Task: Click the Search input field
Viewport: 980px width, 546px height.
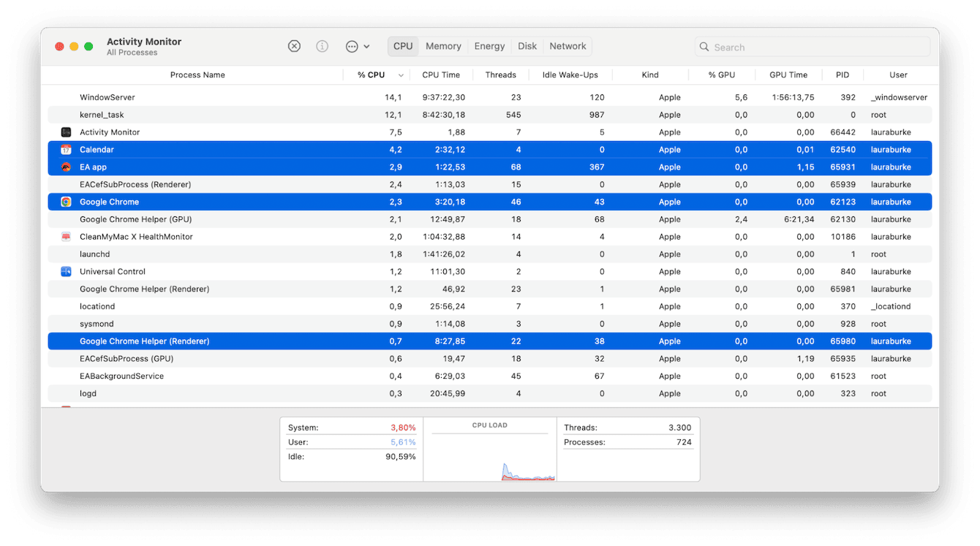Action: (812, 47)
